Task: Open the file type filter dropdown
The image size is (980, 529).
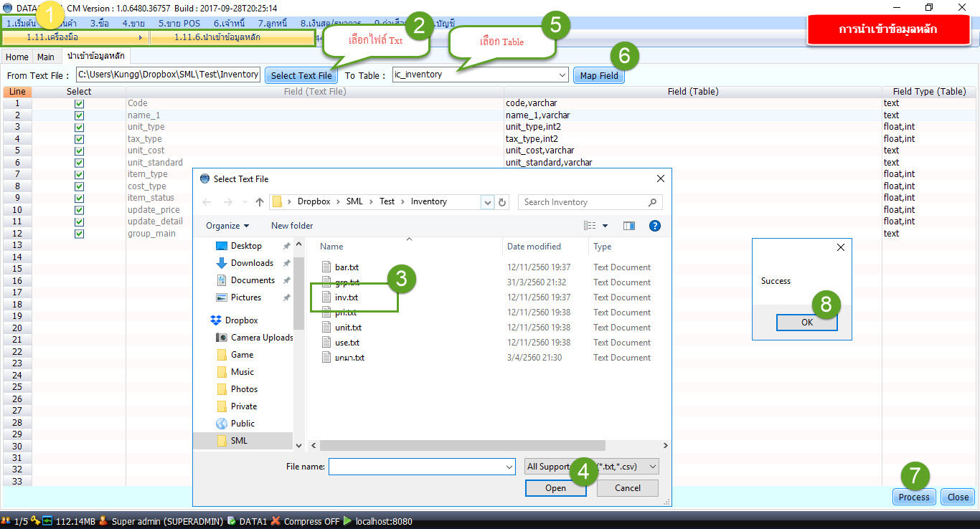Action: [x=591, y=467]
